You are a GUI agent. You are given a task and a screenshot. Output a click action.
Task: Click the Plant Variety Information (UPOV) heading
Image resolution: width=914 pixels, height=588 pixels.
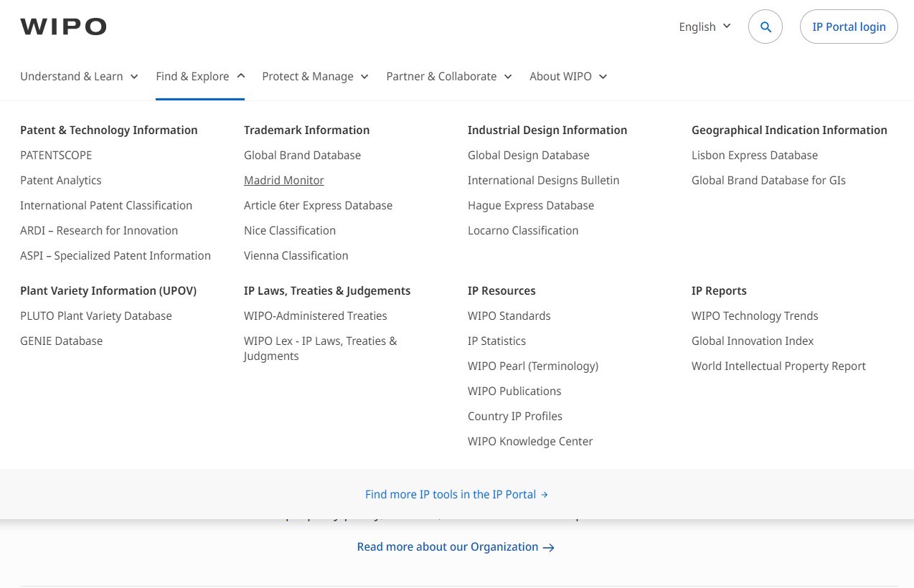[x=108, y=291]
